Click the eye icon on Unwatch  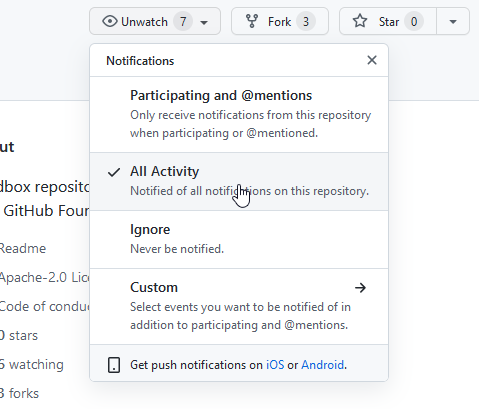[110, 21]
